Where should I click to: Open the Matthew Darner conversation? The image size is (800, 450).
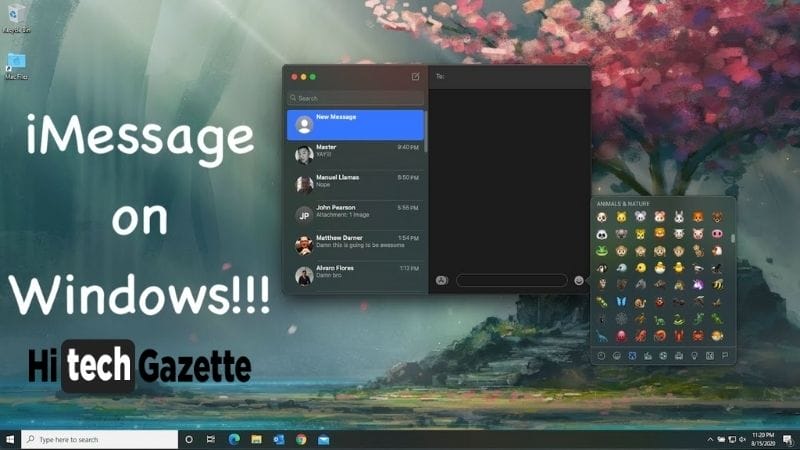[x=356, y=245]
